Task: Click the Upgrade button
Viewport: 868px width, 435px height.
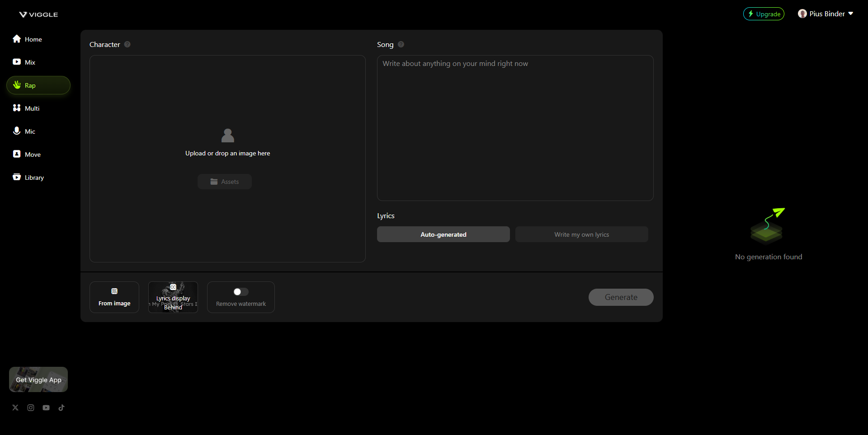Action: [x=764, y=14]
